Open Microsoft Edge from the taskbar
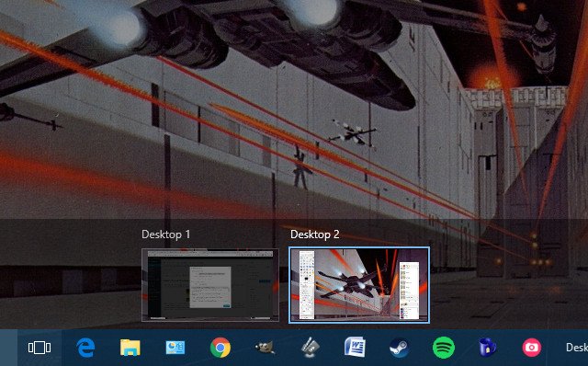The height and width of the screenshot is (366, 588). [x=85, y=348]
